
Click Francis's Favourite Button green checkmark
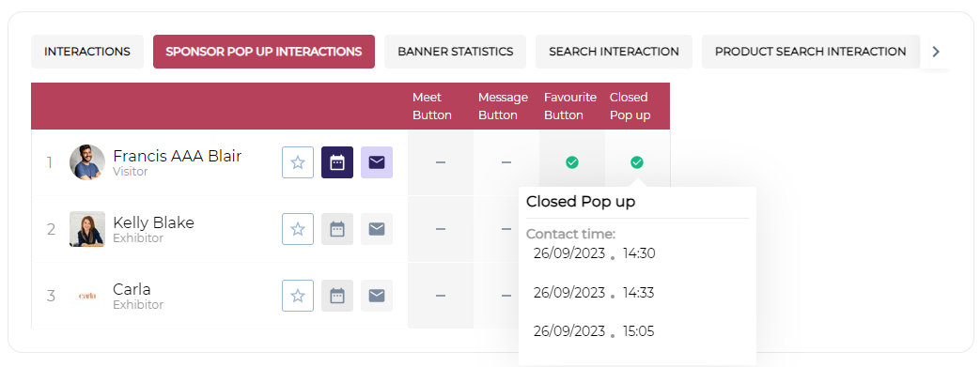pos(572,162)
